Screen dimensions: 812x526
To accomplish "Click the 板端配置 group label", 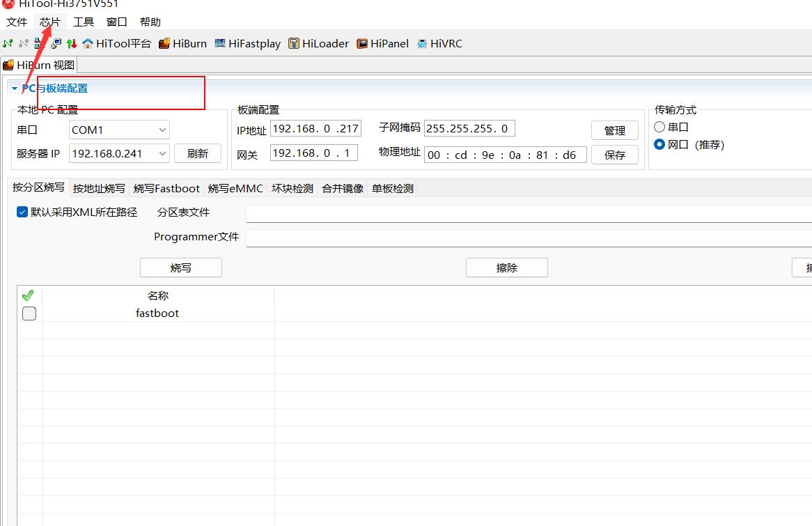I will pyautogui.click(x=258, y=110).
